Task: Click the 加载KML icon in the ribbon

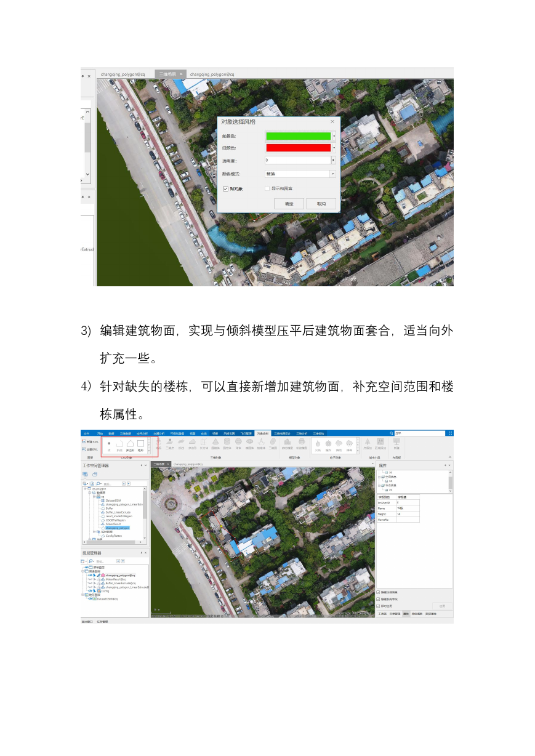Action: tap(84, 449)
